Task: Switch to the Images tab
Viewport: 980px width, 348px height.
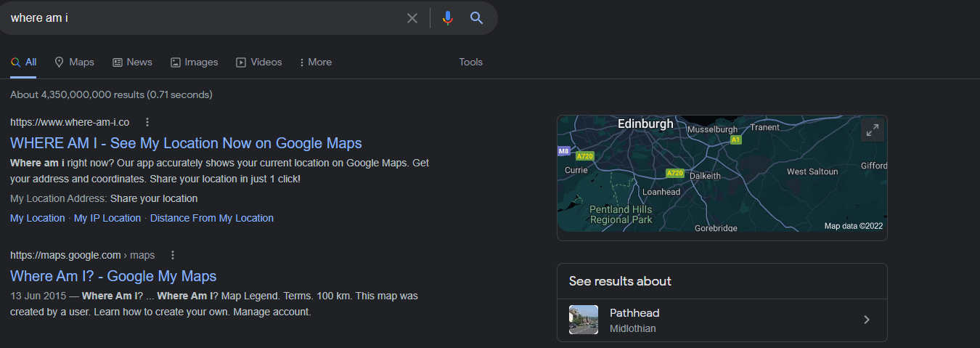Action: pyautogui.click(x=195, y=62)
